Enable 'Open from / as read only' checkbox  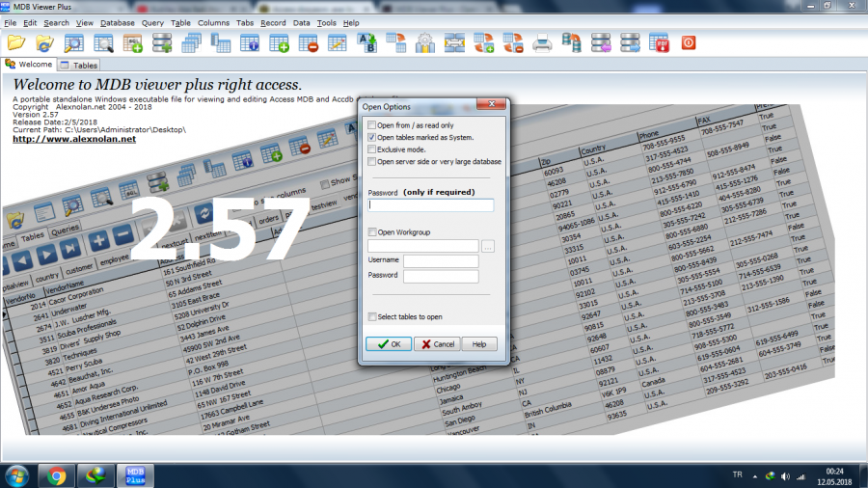(x=372, y=125)
